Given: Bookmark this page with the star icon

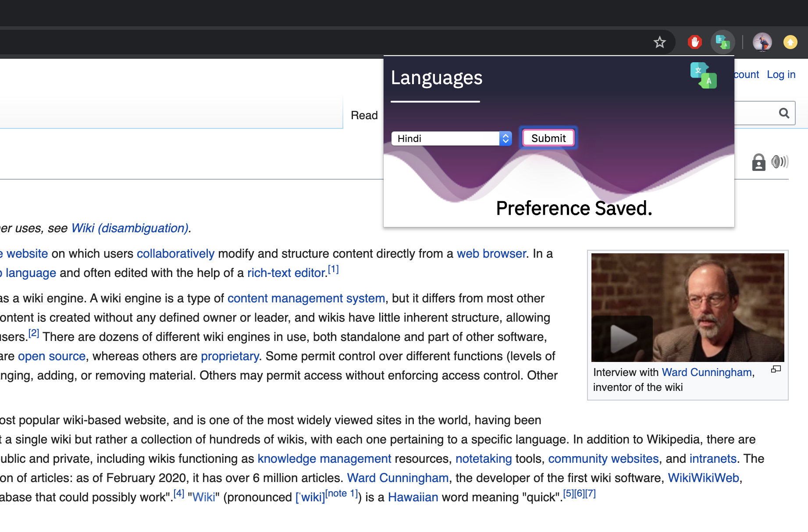Looking at the screenshot, I should pos(659,43).
